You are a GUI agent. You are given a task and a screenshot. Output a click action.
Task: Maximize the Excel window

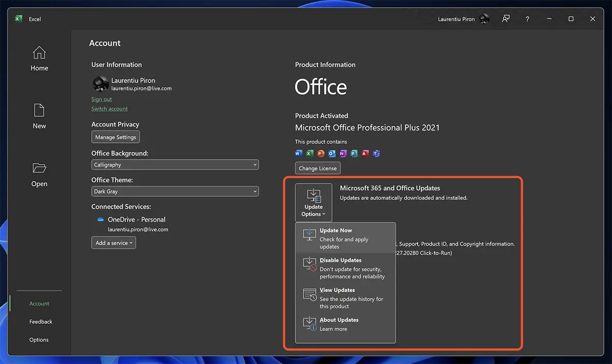tap(571, 19)
